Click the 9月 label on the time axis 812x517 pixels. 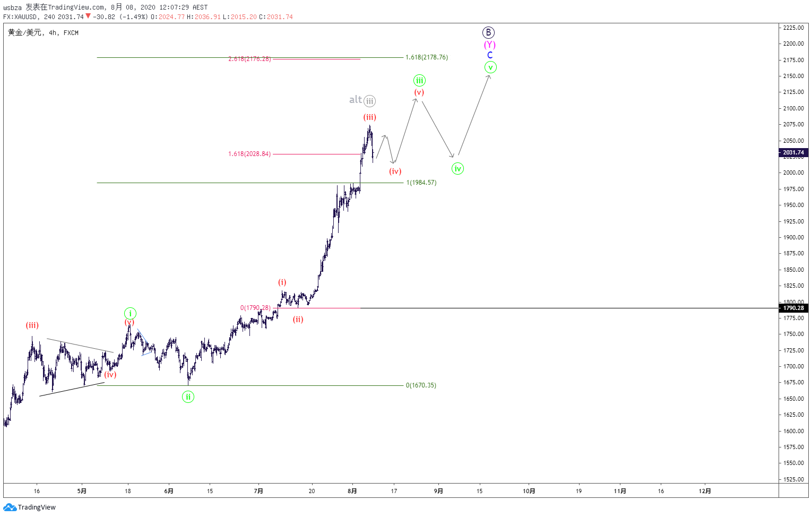pos(438,491)
